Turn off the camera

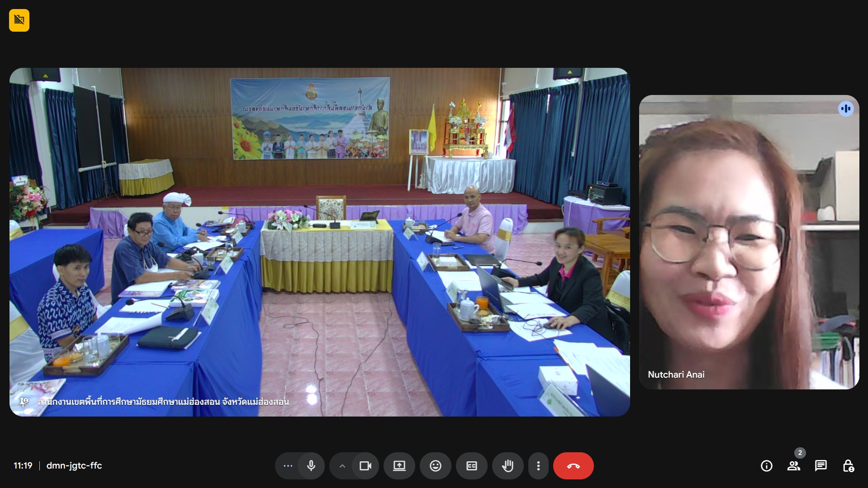pyautogui.click(x=365, y=466)
